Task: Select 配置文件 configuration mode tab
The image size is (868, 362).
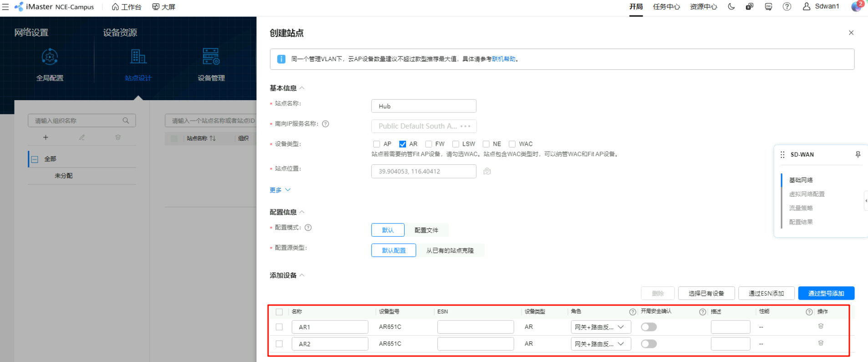Action: (x=426, y=230)
